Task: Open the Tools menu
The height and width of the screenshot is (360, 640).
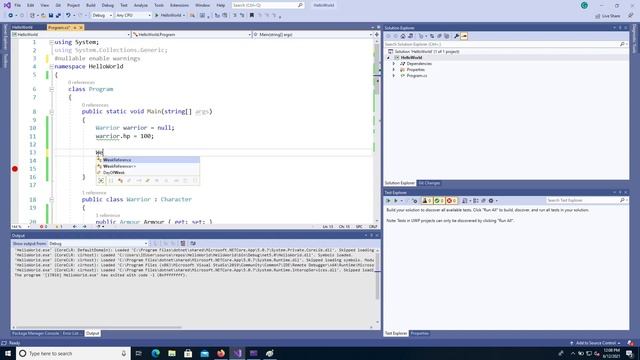Action: tap(159, 5)
